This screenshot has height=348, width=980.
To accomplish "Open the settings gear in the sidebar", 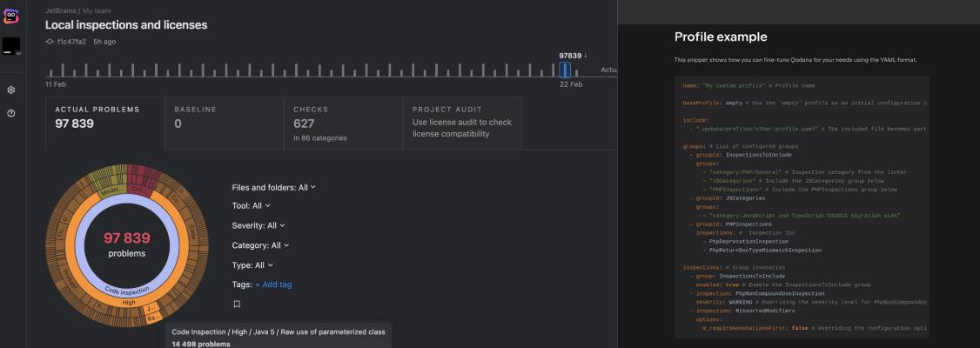I will tap(10, 90).
